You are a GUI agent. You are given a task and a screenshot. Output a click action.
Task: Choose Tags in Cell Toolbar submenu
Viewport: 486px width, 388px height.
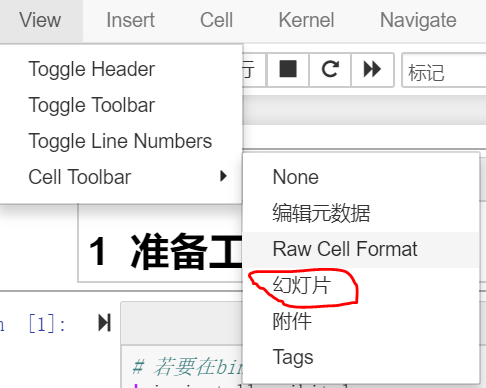361,357
